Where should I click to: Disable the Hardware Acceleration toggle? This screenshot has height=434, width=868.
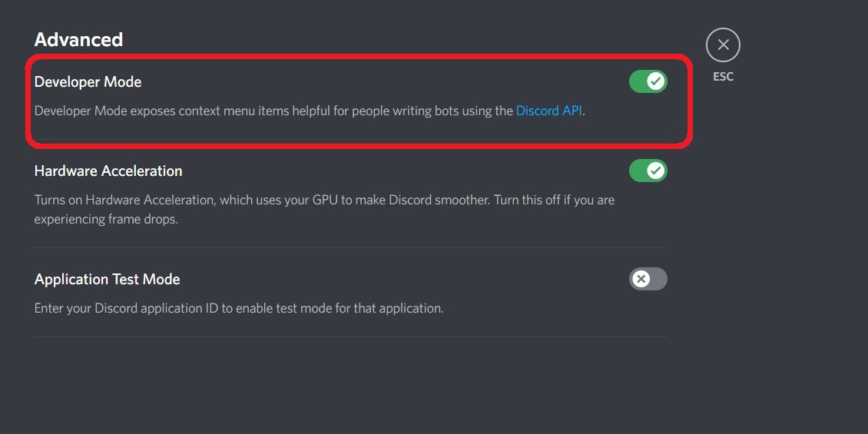(x=648, y=171)
